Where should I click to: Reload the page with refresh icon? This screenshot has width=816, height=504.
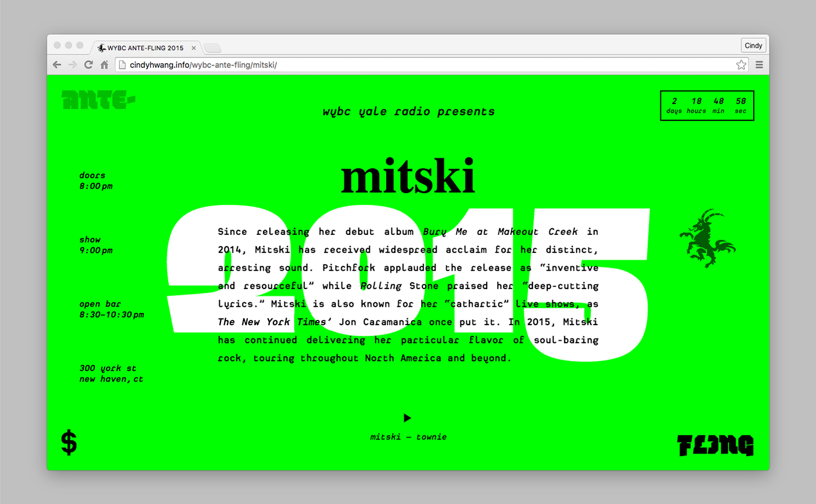click(88, 65)
